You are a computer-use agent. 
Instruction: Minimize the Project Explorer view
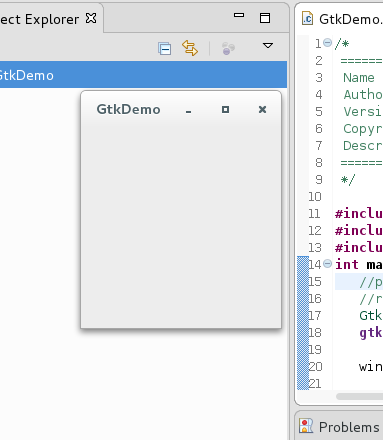(x=239, y=15)
